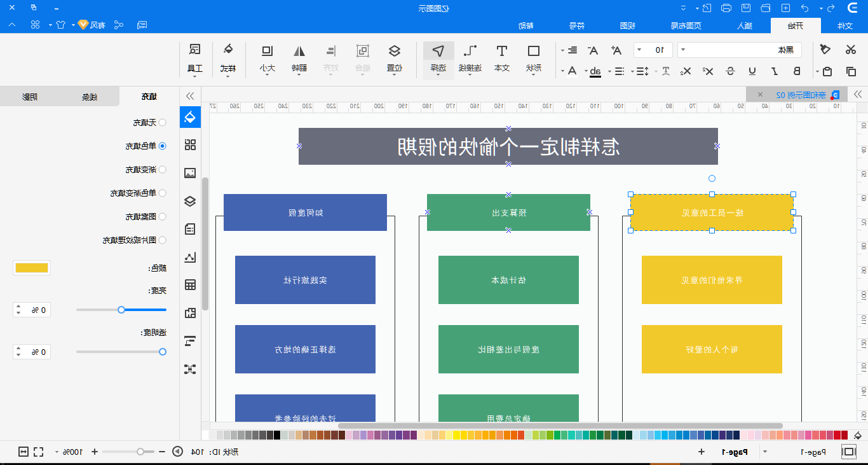Select Pattern Fill (图案填充) radio button
868x465 pixels.
click(162, 216)
